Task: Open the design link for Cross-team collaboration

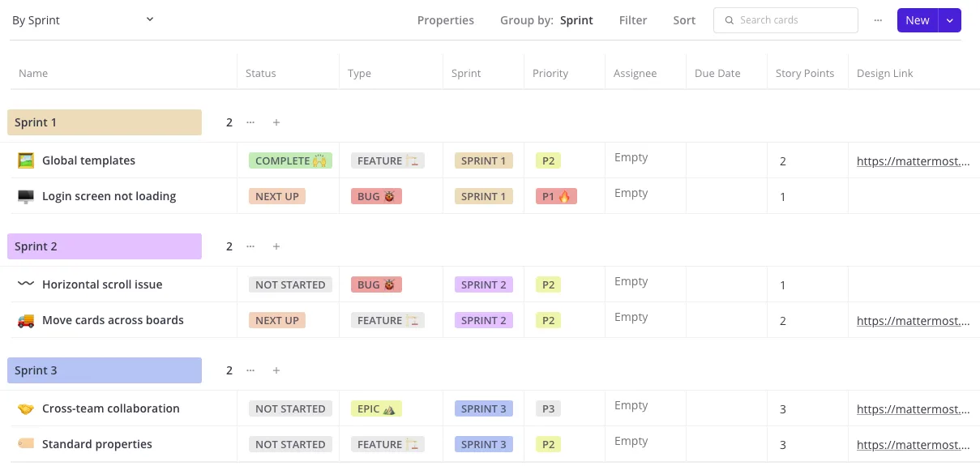Action: pyautogui.click(x=913, y=408)
